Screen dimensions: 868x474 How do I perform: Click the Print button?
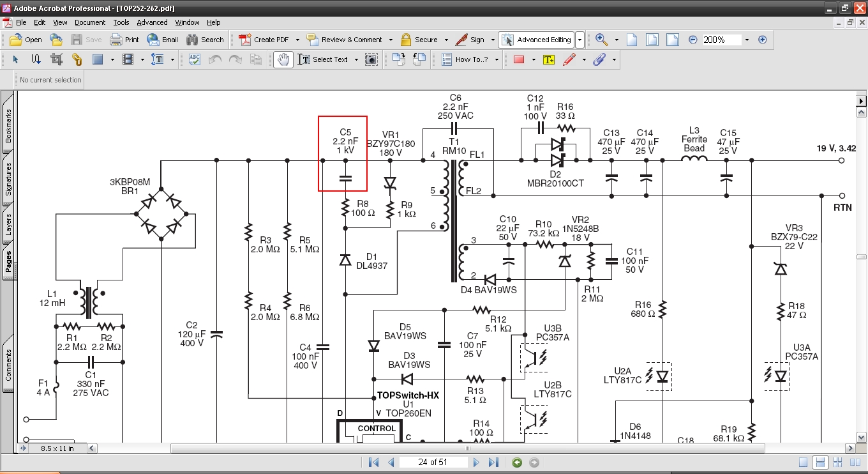click(124, 40)
